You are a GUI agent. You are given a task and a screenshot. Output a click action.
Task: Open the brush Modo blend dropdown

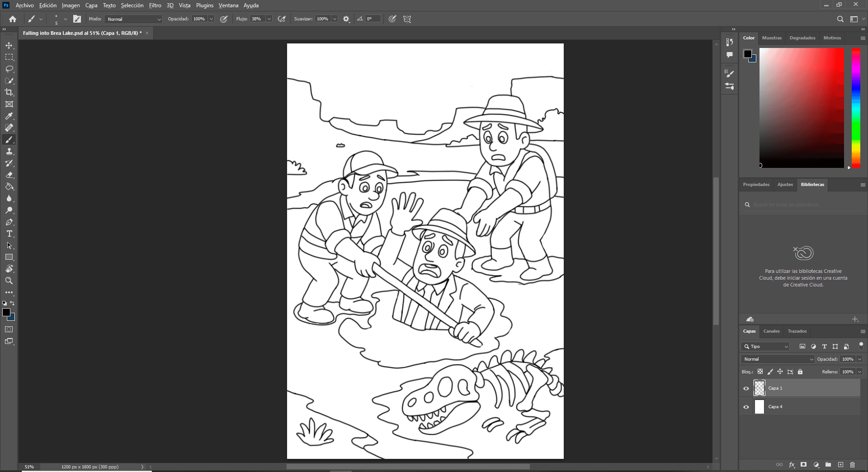click(x=133, y=19)
